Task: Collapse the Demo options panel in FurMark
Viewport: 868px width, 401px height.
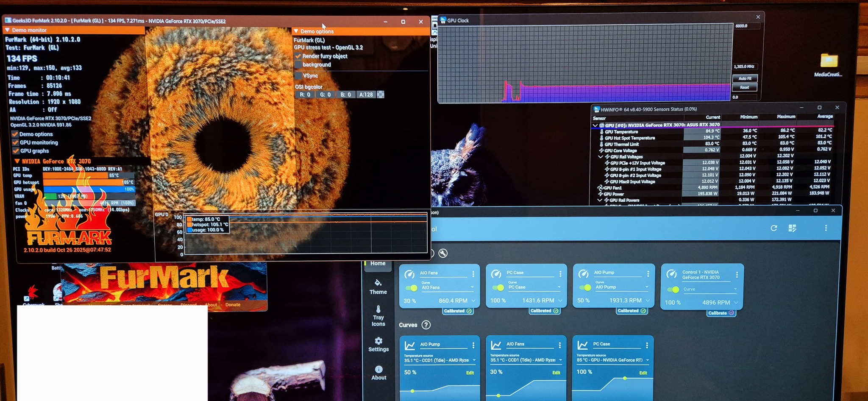Action: (x=296, y=31)
